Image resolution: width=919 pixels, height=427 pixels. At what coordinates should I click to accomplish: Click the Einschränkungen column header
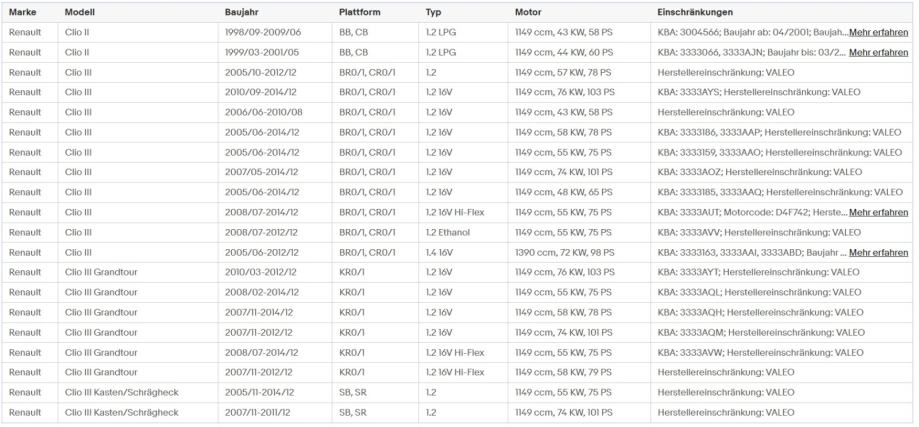pos(695,11)
